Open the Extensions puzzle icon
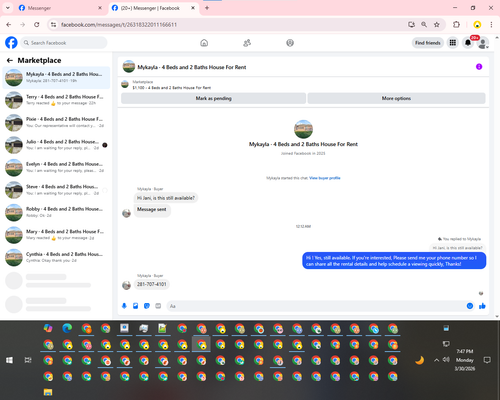The image size is (500, 400). [456, 24]
